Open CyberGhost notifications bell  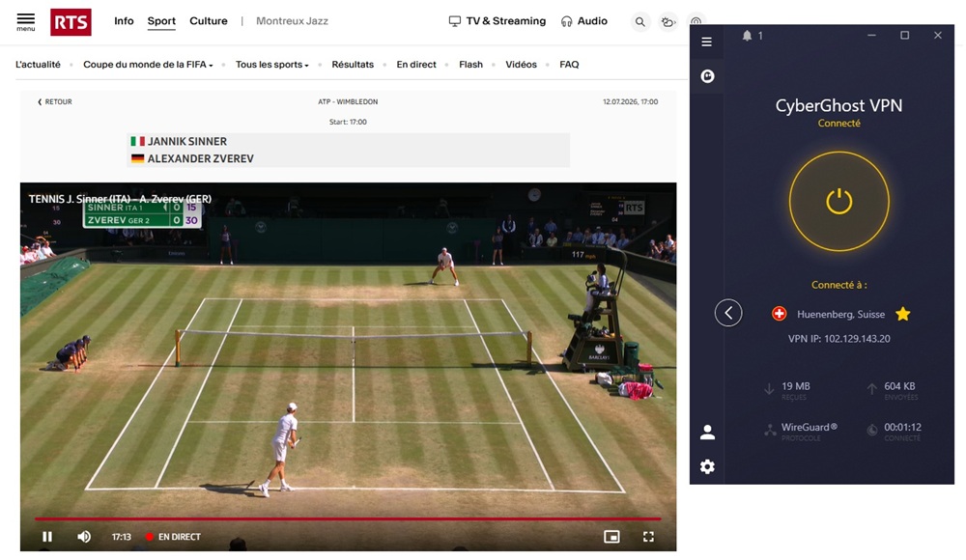(x=747, y=36)
